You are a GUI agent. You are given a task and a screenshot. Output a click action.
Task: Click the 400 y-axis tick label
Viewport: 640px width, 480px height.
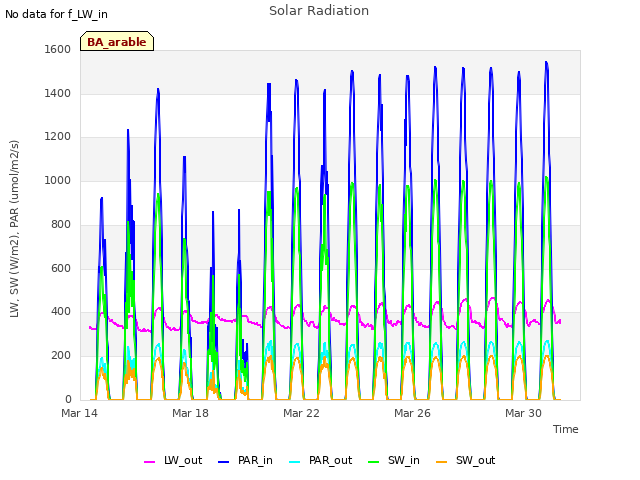(x=61, y=312)
